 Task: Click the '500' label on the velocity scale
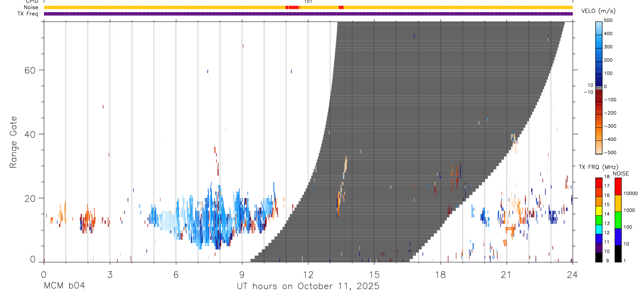pyautogui.click(x=608, y=20)
